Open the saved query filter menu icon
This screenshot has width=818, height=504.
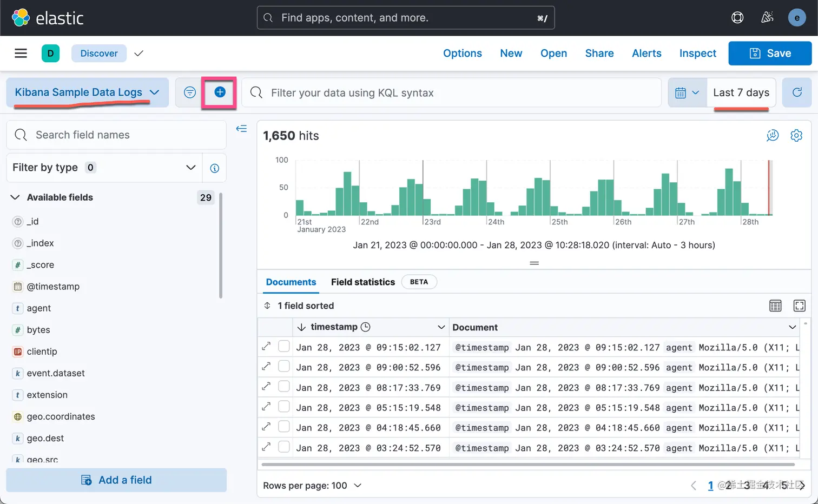tap(190, 92)
